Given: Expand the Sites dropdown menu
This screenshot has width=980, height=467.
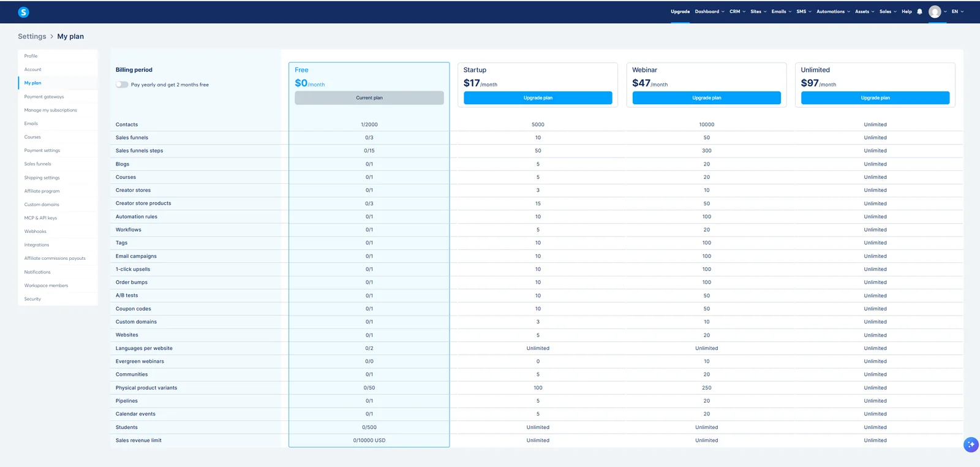Looking at the screenshot, I should 758,12.
